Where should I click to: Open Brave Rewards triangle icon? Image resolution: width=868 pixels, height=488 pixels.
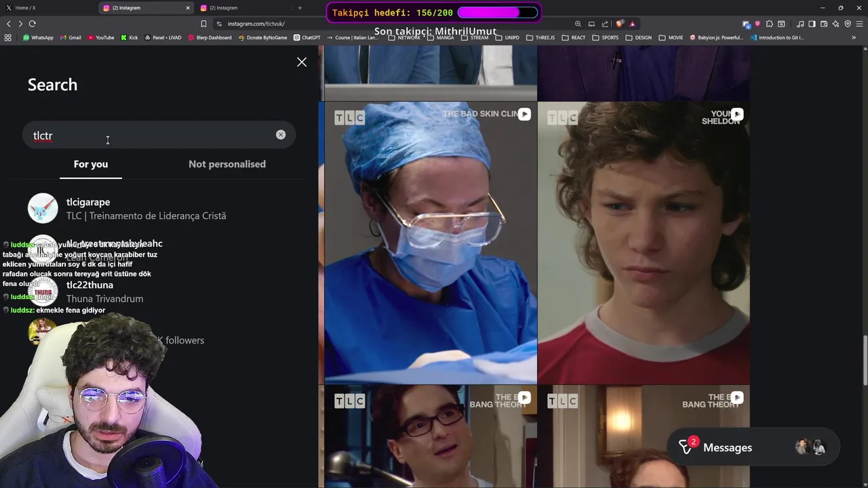click(x=632, y=24)
